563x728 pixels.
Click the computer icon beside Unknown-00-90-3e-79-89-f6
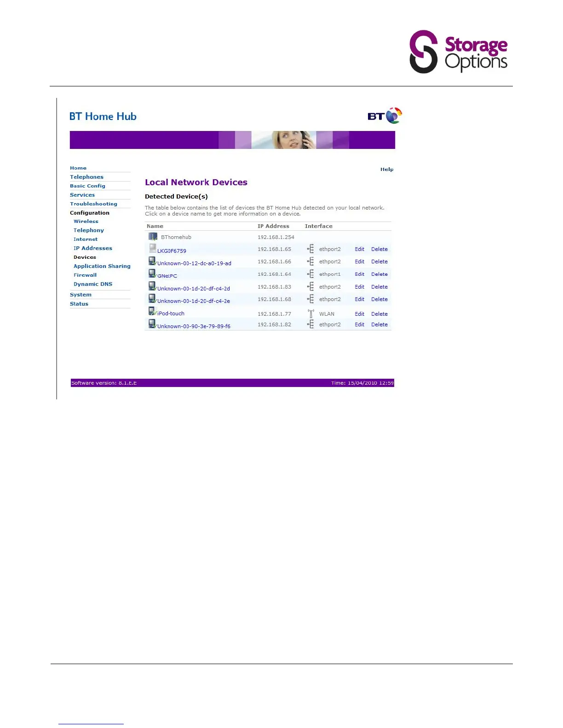point(153,324)
